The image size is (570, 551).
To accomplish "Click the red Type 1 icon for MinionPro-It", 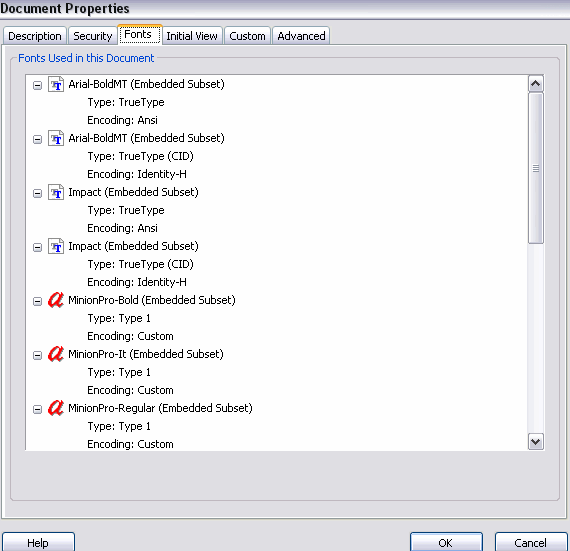I will [x=56, y=354].
